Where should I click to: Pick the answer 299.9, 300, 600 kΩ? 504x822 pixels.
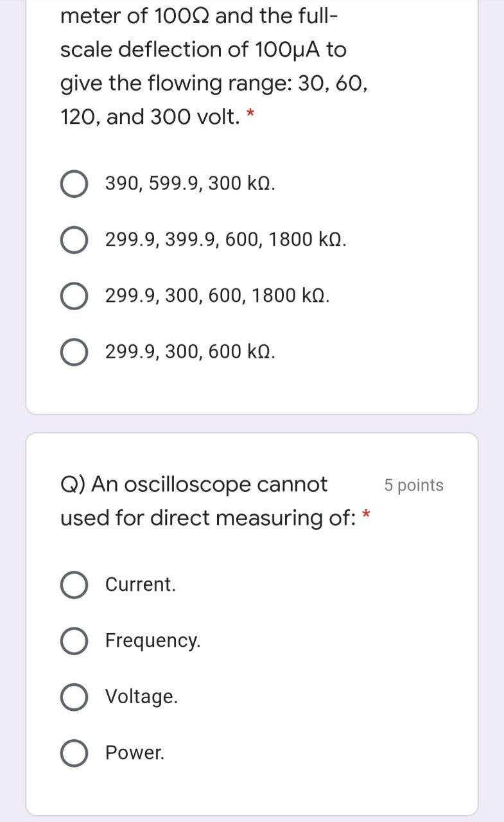click(x=73, y=351)
